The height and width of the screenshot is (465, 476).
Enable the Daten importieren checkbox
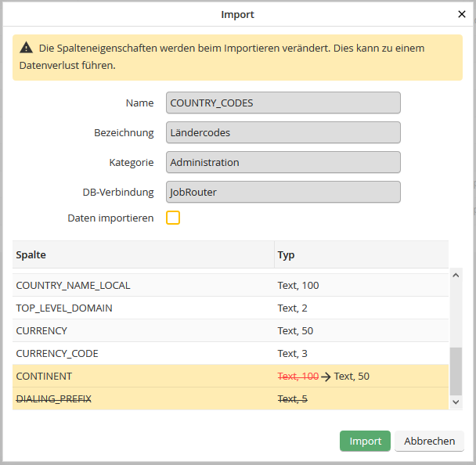pos(173,218)
